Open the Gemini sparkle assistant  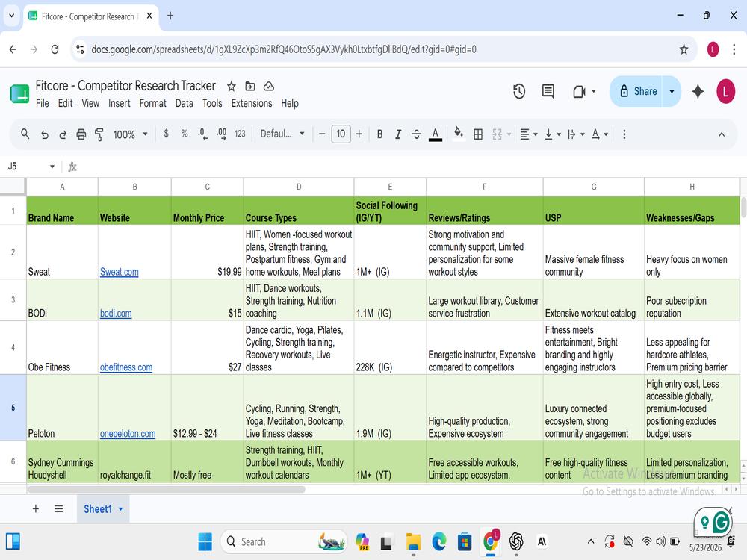[x=698, y=91]
